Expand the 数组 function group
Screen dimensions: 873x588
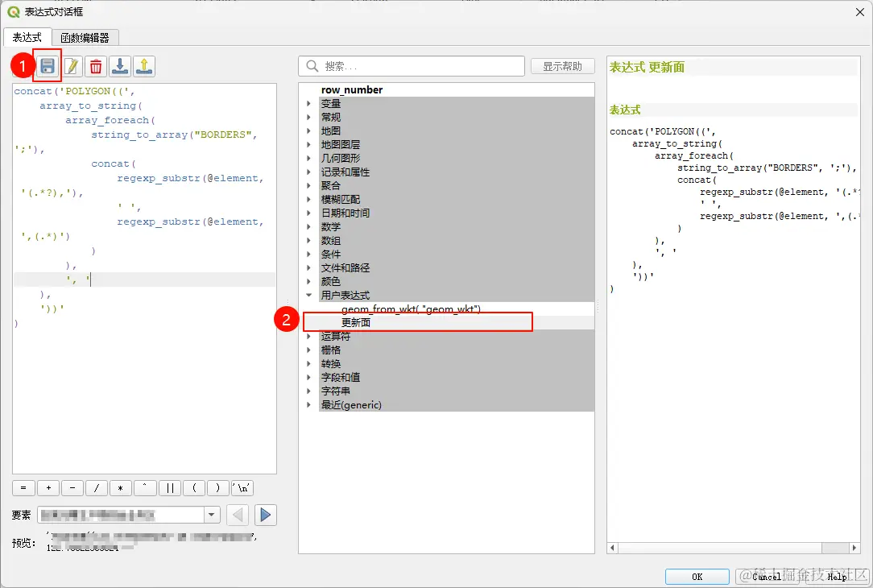click(309, 241)
